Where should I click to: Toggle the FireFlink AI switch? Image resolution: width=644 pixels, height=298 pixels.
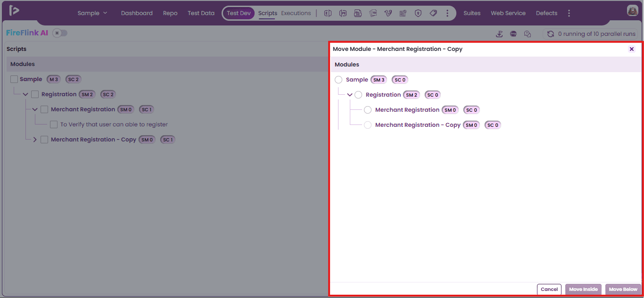60,33
